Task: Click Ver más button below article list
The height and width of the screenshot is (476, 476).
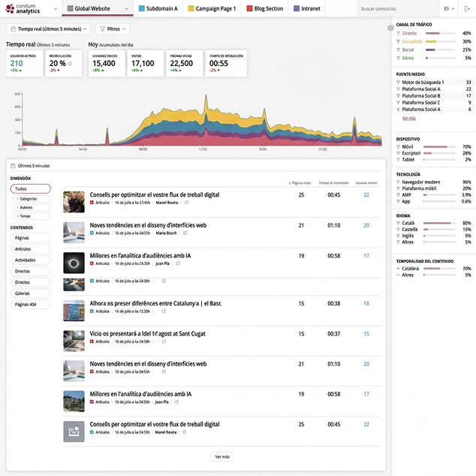Action: (222, 456)
